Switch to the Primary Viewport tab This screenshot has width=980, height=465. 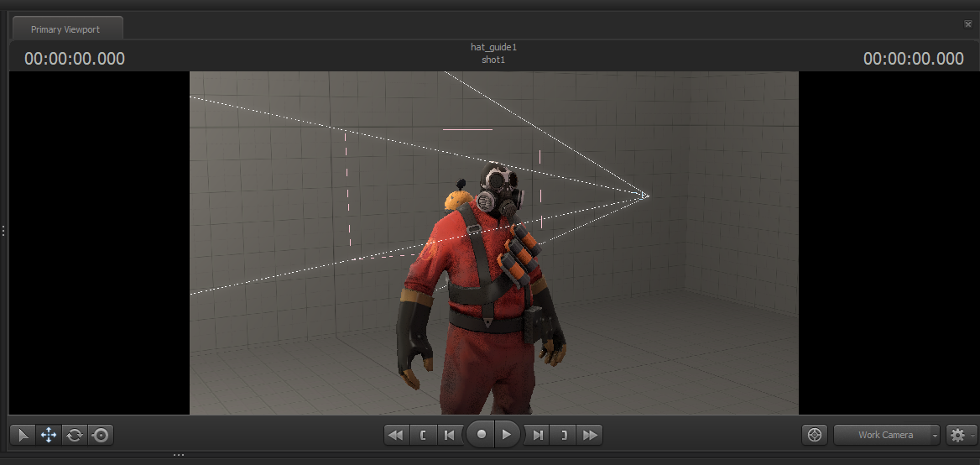[65, 29]
